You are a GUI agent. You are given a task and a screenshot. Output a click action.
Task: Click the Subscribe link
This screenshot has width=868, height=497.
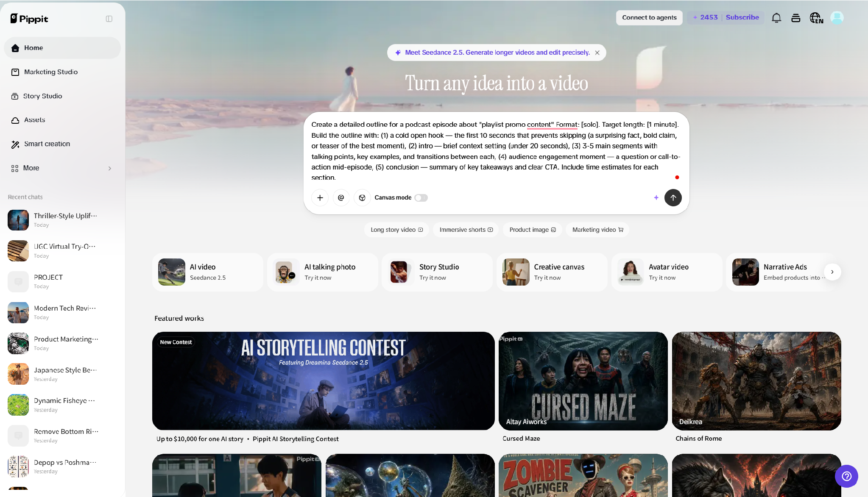[742, 17]
